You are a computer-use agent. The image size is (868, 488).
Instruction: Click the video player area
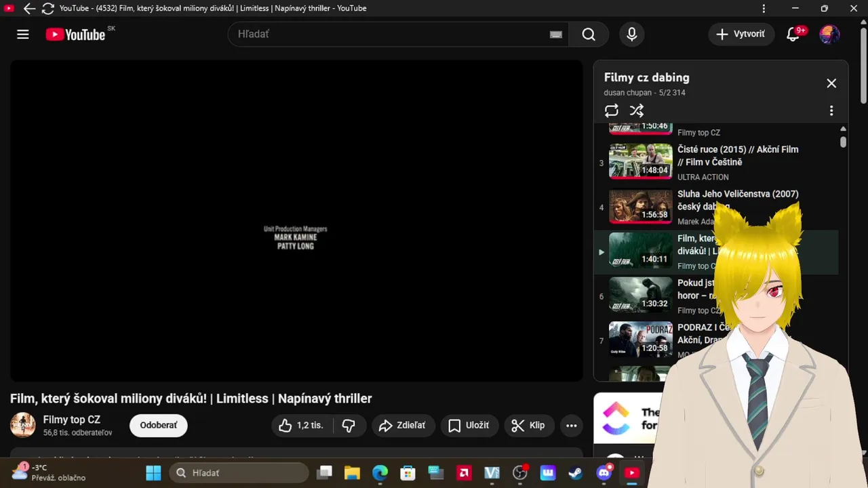[296, 220]
